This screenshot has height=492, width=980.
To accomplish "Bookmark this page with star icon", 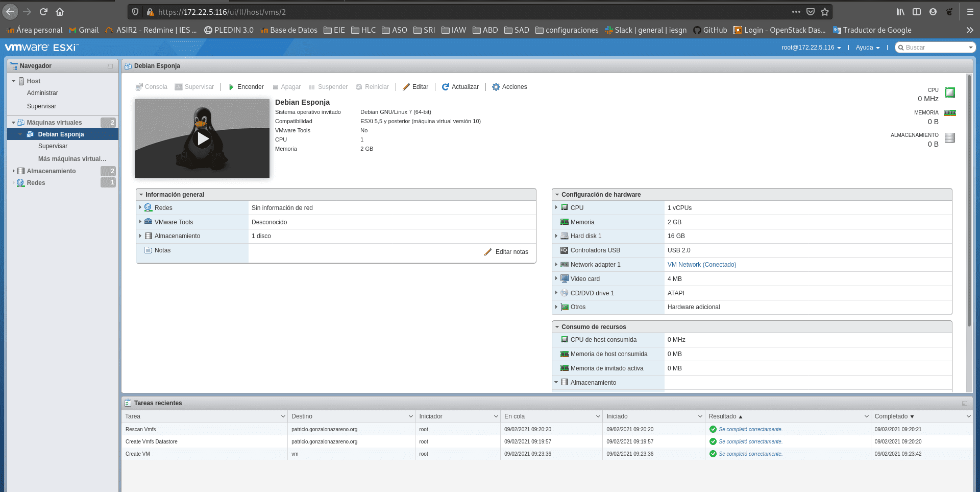I will (825, 11).
